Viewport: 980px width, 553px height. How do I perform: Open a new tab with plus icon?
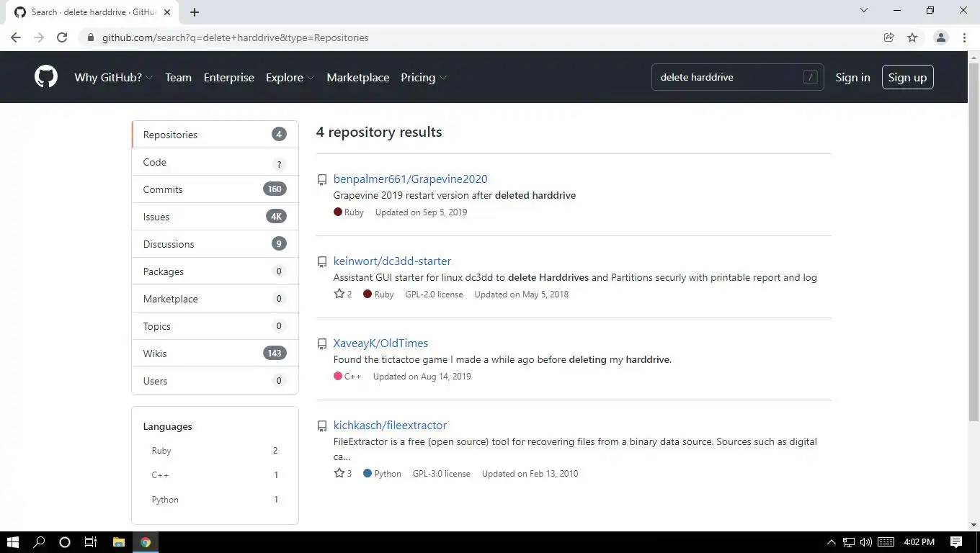[x=195, y=12]
